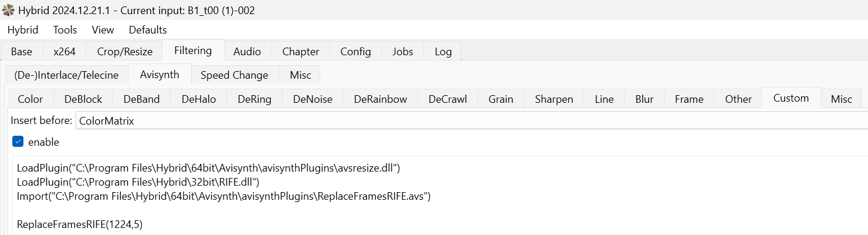868x235 pixels.
Task: Open the Speed Change sub-tab
Action: pos(234,75)
